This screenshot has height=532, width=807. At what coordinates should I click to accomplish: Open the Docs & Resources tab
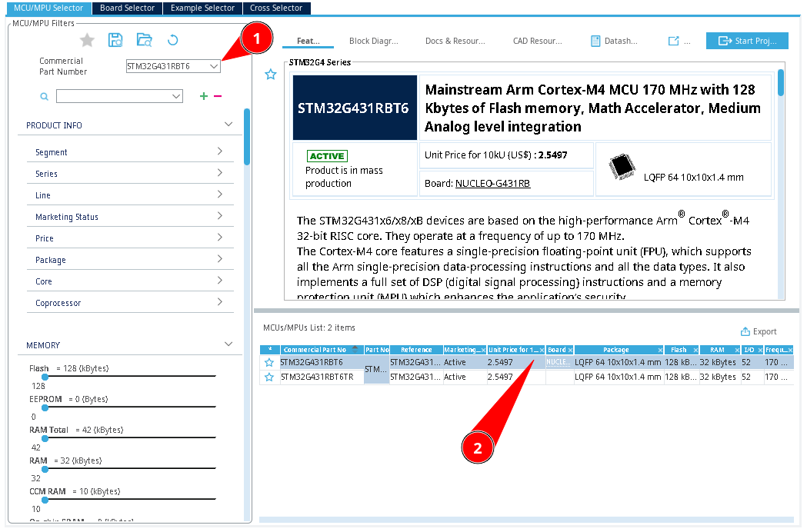pos(455,42)
